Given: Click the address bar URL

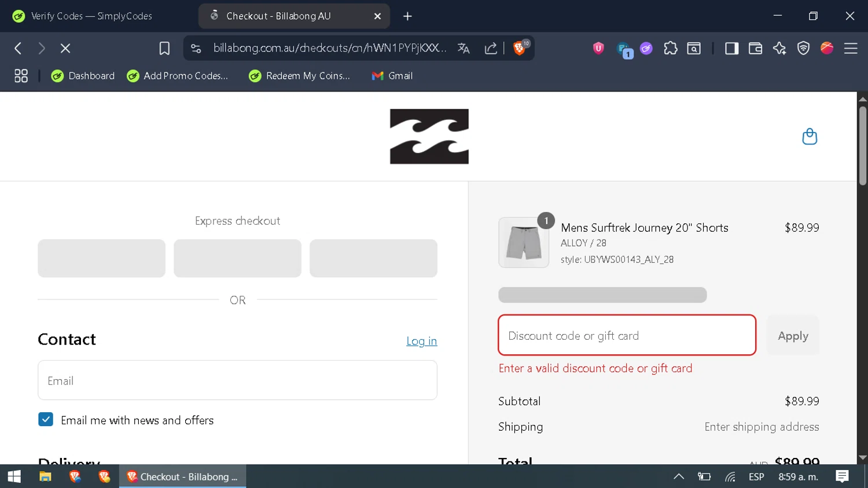Looking at the screenshot, I should pos(329,48).
